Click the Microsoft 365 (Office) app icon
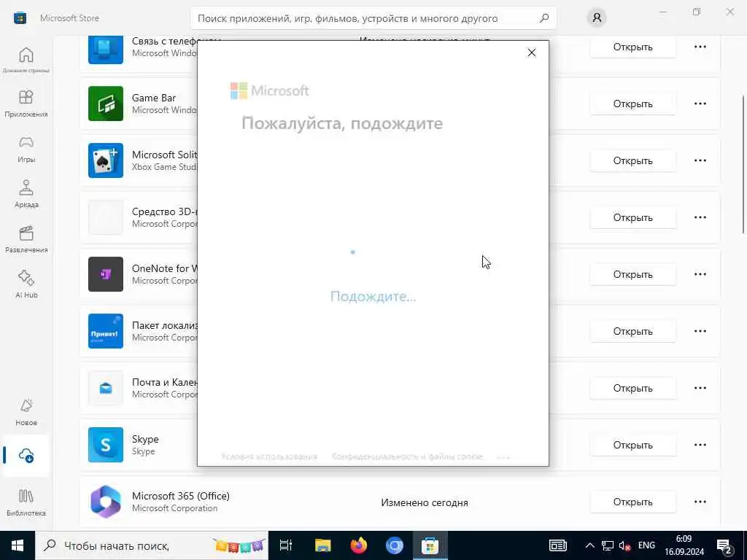 [x=106, y=502]
